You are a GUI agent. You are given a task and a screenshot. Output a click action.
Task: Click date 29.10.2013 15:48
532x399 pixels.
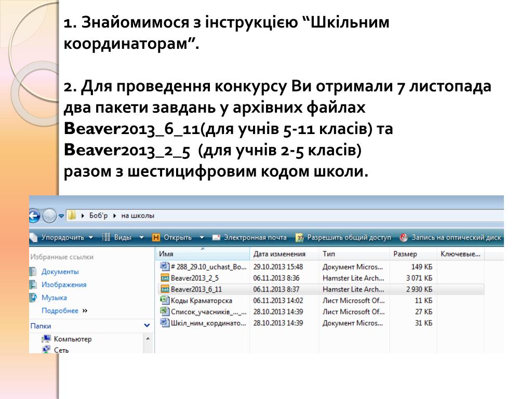tap(278, 267)
